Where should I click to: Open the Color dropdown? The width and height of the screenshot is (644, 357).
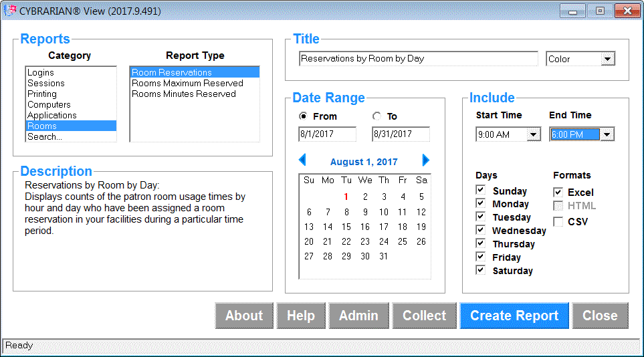[x=607, y=59]
